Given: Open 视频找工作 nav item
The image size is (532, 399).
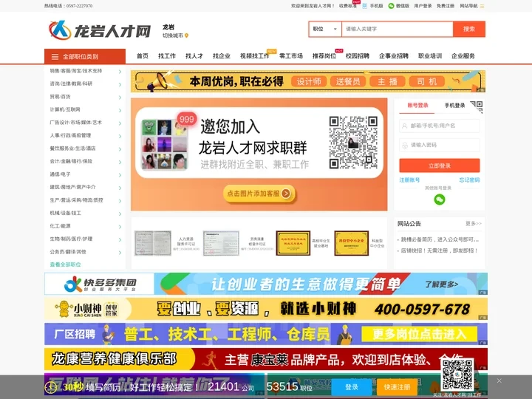Looking at the screenshot, I should coord(254,56).
